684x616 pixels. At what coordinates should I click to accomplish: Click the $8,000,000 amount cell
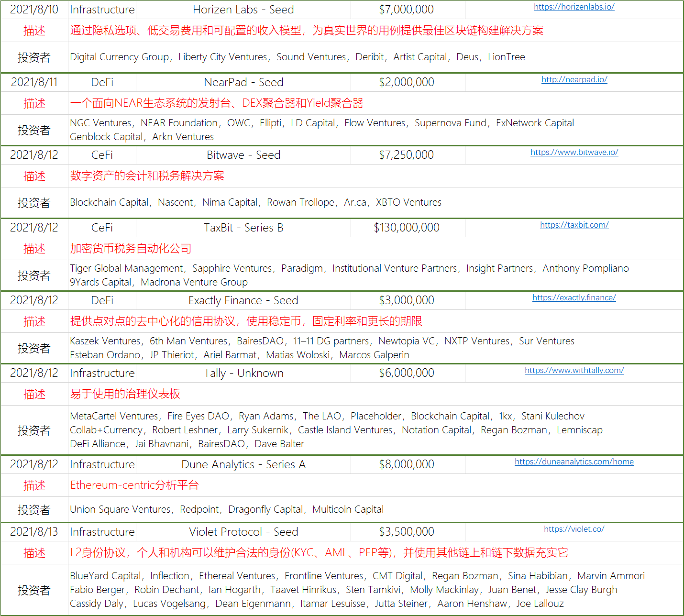pyautogui.click(x=408, y=464)
